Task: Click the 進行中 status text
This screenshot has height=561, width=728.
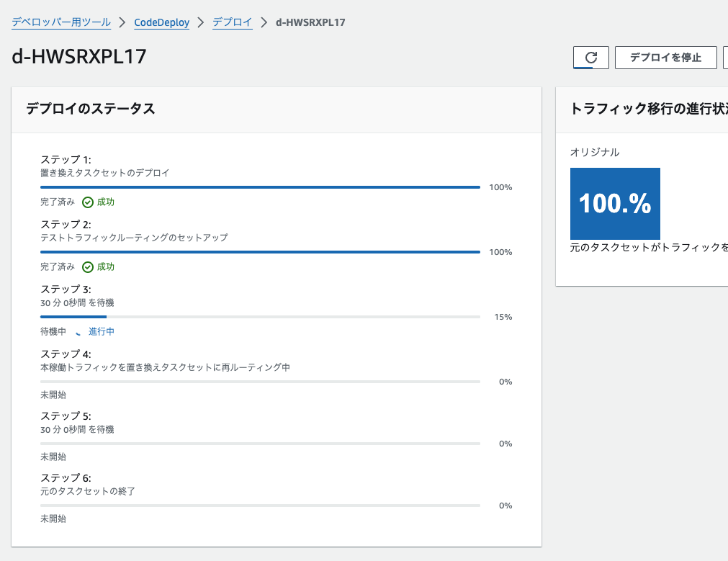Action: [102, 331]
